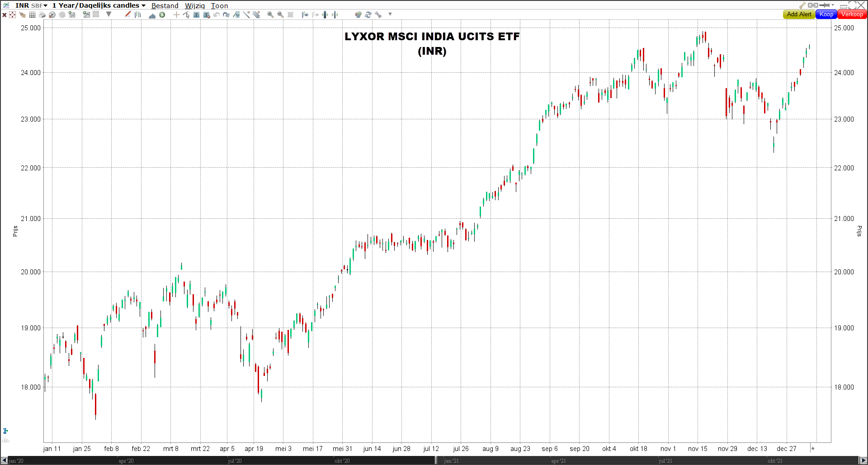Click the apr '20 marker in bottom timeline
The height and width of the screenshot is (465, 868).
tap(126, 461)
